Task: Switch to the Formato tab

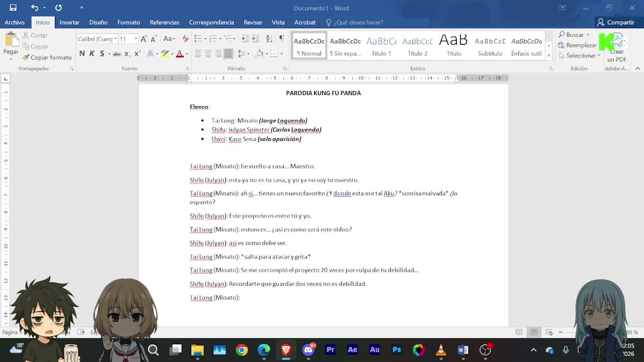Action: click(129, 22)
